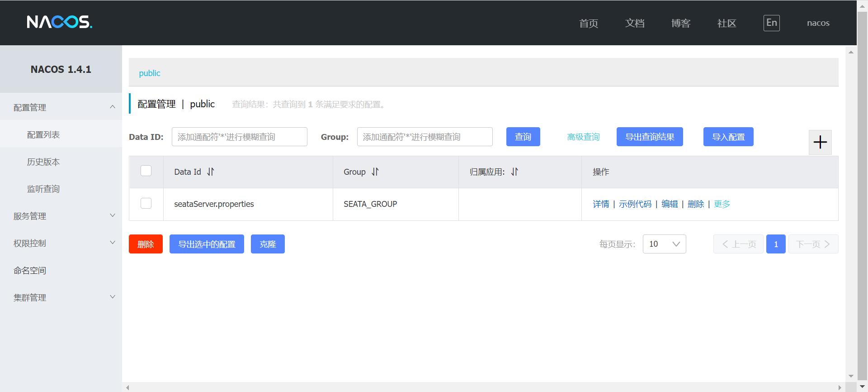Screen dimensions: 868x392
Task: Open the 更多 actions menu for seataServer.properties
Action: (722, 204)
